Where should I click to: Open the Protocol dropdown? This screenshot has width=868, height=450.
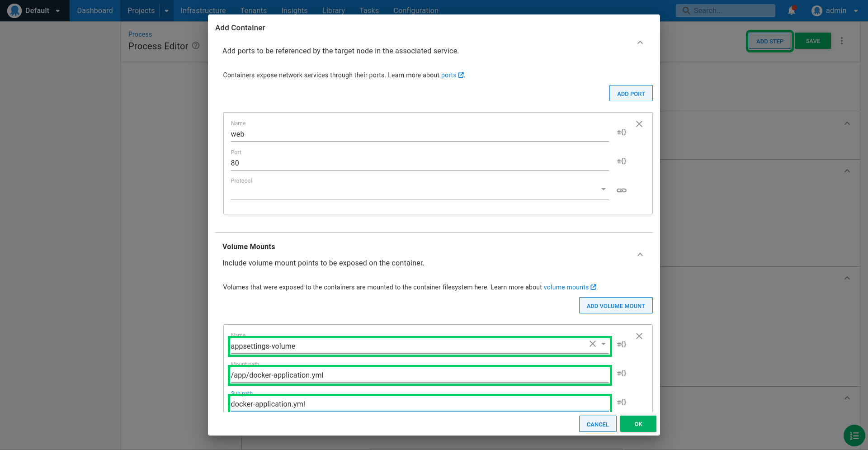pyautogui.click(x=420, y=190)
